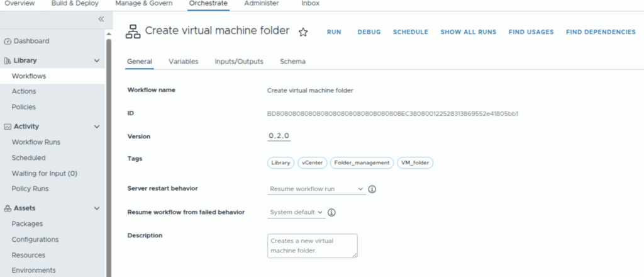Click the workflow icon beside the title
The image size is (644, 277).
tap(133, 31)
